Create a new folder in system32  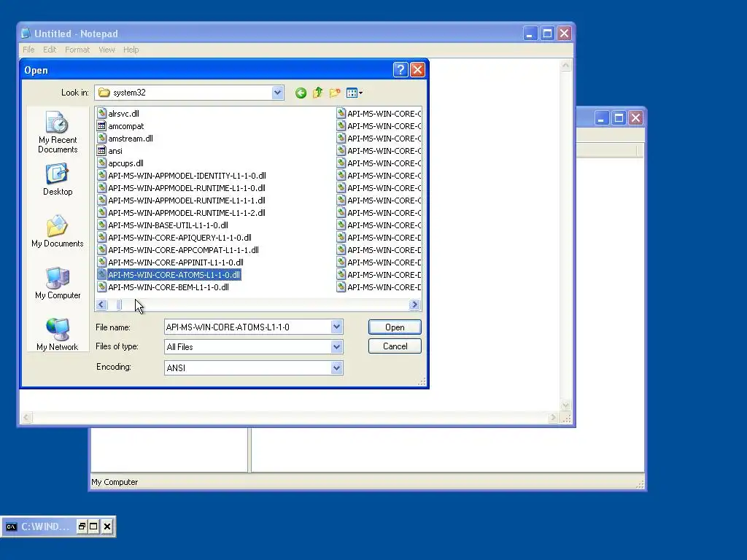pos(335,93)
